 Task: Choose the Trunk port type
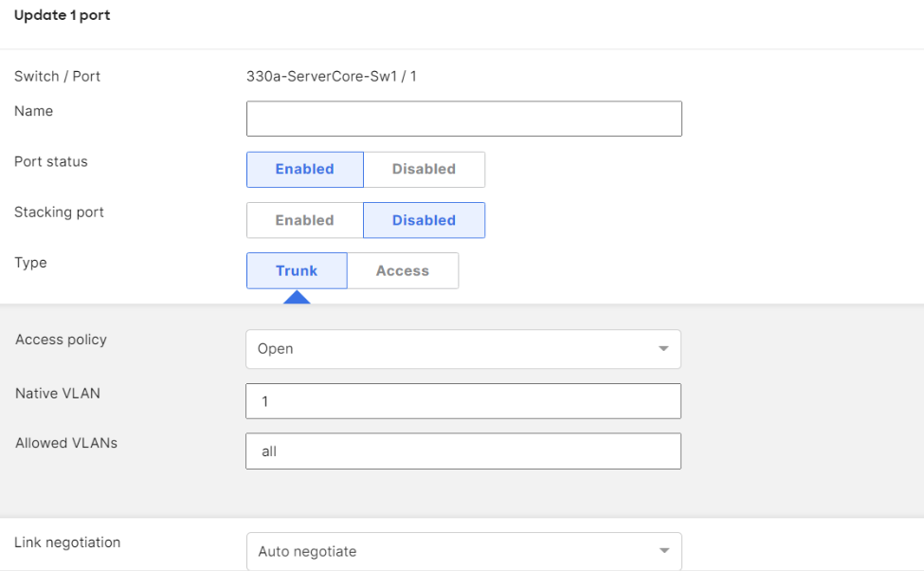(x=297, y=270)
